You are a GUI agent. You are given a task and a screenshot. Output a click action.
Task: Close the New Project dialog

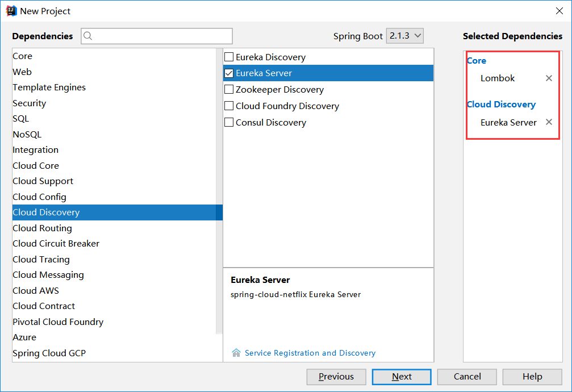coord(560,11)
